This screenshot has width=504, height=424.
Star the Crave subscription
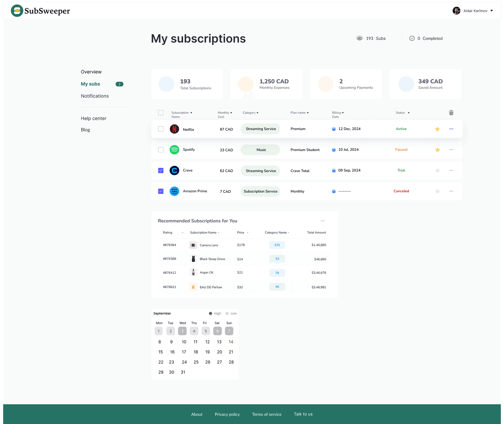click(437, 170)
